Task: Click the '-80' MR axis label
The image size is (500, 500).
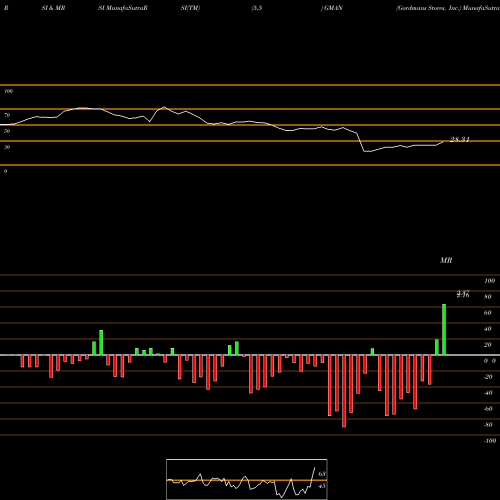Action: 488,425
